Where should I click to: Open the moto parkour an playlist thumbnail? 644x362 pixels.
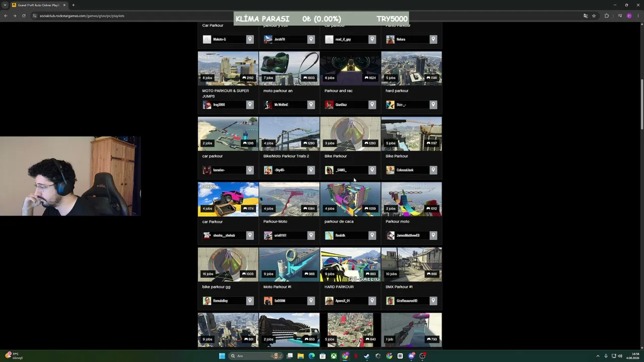coord(289,68)
